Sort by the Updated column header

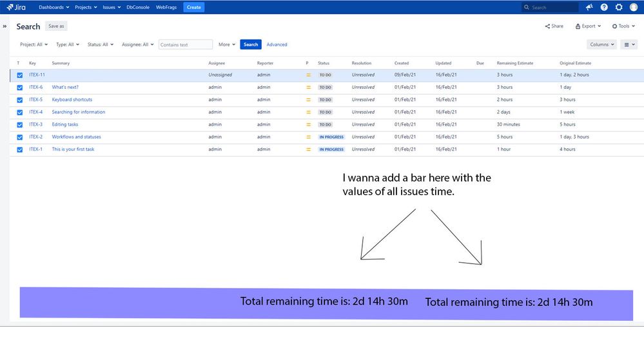coord(443,63)
